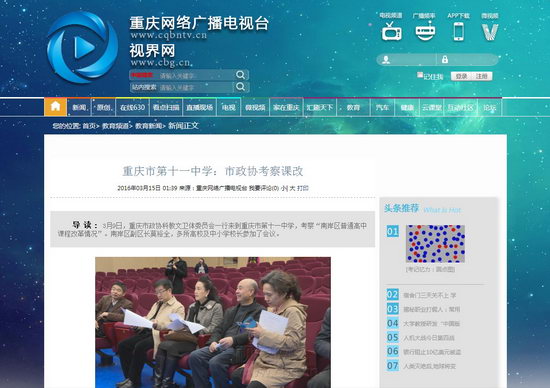Open the 教育 navigation menu item
Screen dimensions: 550x388
tap(353, 108)
